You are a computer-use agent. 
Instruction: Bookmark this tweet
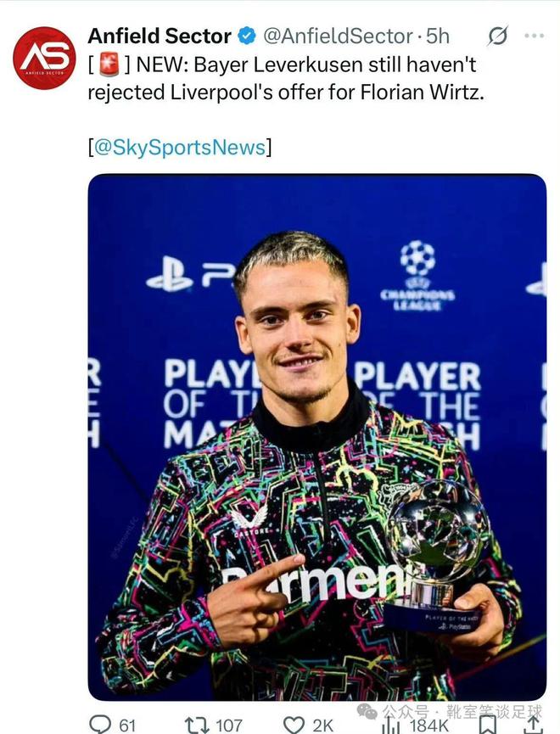(488, 724)
